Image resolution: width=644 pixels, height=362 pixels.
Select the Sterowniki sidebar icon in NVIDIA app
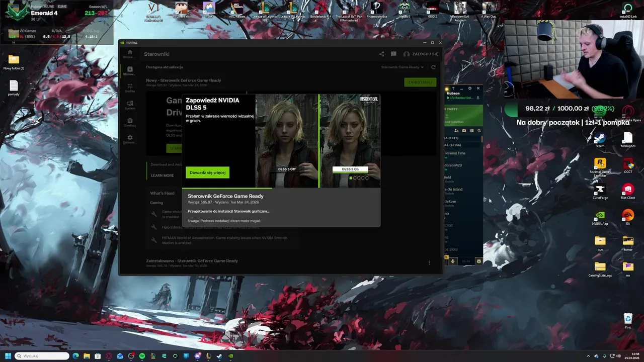point(130,69)
